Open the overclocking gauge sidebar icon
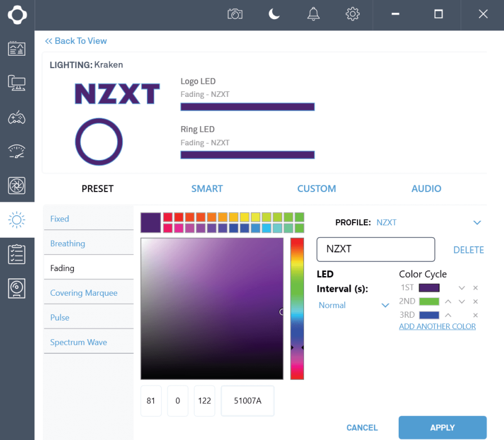504x440 pixels. (17, 152)
